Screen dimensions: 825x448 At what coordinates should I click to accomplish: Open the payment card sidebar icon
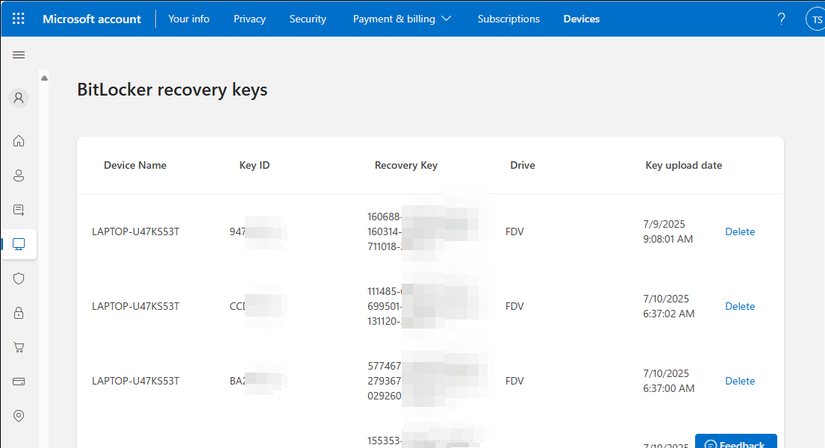click(18, 382)
